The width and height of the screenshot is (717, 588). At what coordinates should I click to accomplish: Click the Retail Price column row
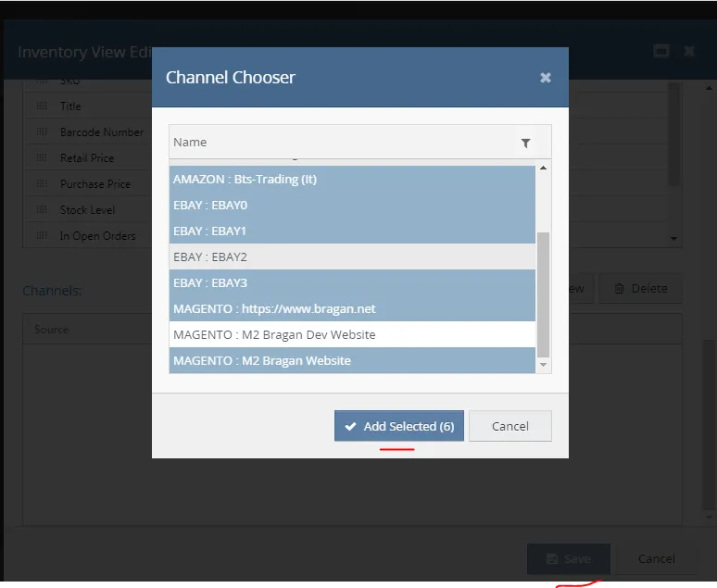88,158
